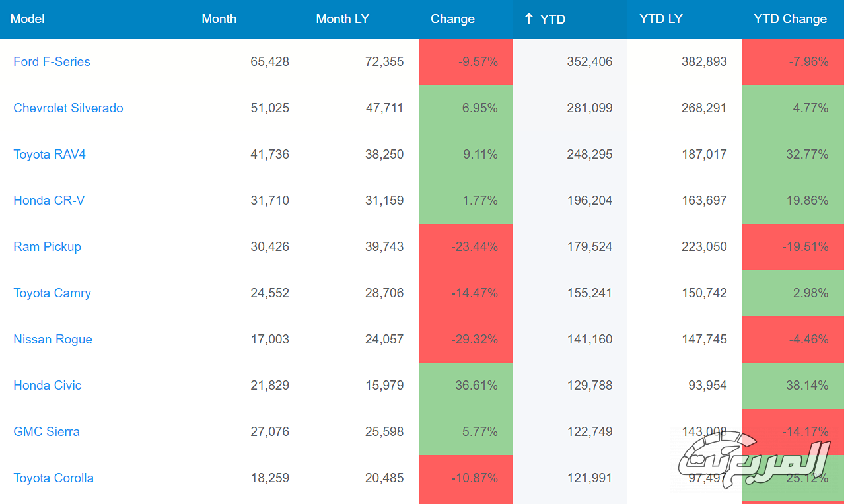This screenshot has width=850, height=504.
Task: Click the -14.47% change cell
Action: tap(466, 293)
